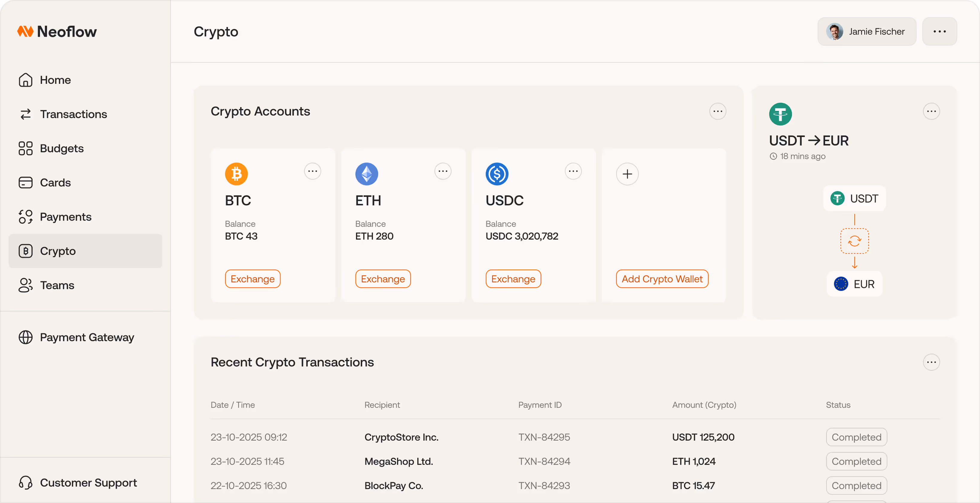Open the options menu on BTC card

click(x=312, y=171)
